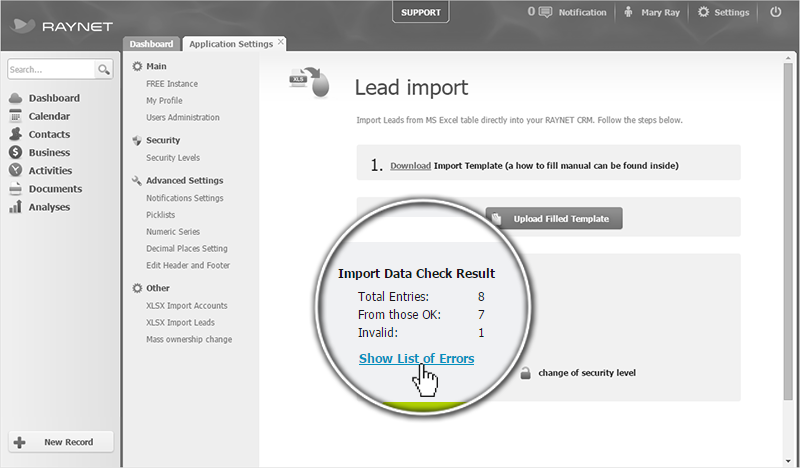Click the notification speech bubble icon
The height and width of the screenshot is (468, 800).
(546, 12)
